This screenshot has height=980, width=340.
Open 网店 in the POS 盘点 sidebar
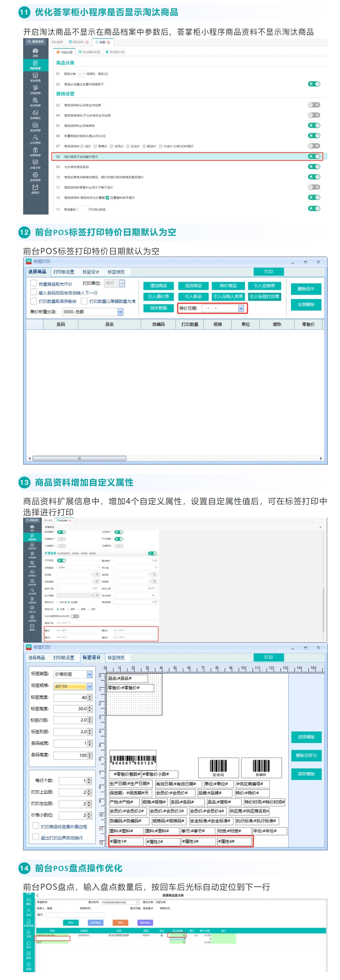click(x=29, y=901)
